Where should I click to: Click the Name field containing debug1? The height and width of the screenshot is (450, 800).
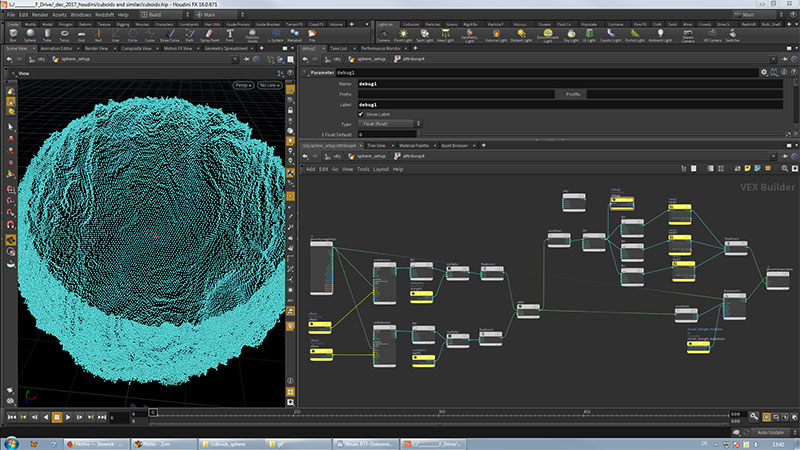(x=570, y=84)
